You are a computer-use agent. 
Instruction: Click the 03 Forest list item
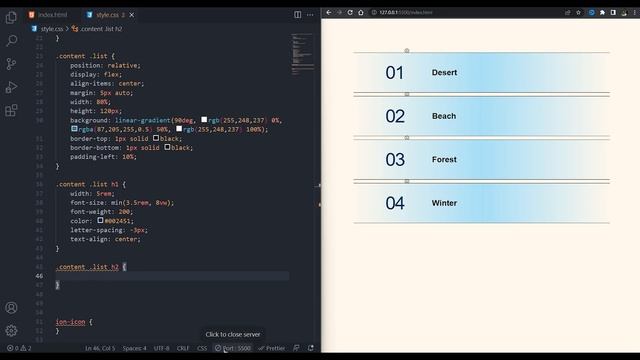tap(482, 160)
